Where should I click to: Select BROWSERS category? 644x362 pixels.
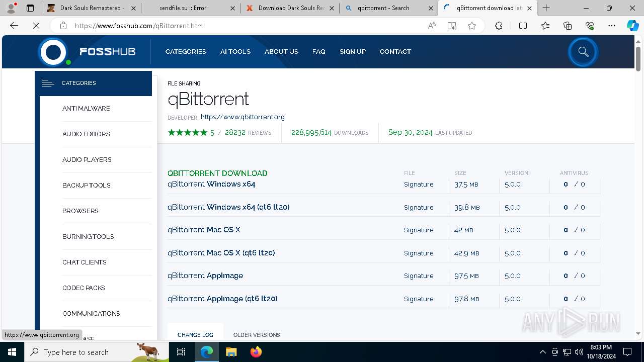(x=80, y=211)
